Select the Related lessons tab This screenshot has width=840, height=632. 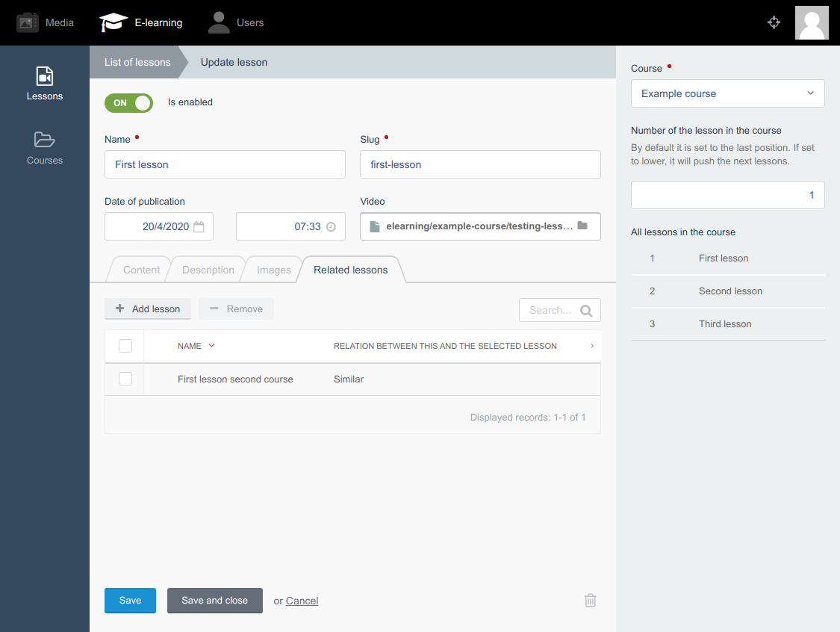point(351,270)
